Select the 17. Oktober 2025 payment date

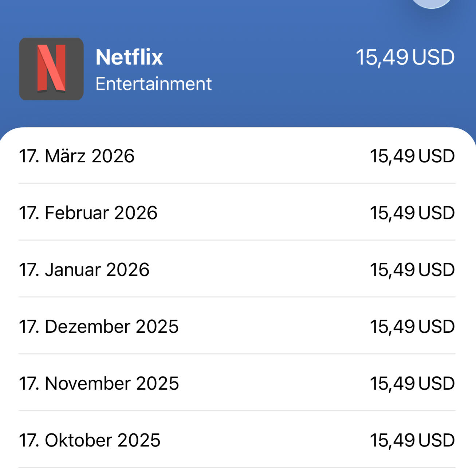[x=90, y=440]
